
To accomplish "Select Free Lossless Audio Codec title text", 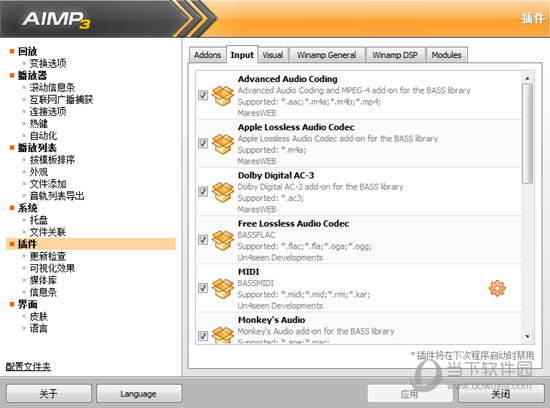I will tap(293, 224).
